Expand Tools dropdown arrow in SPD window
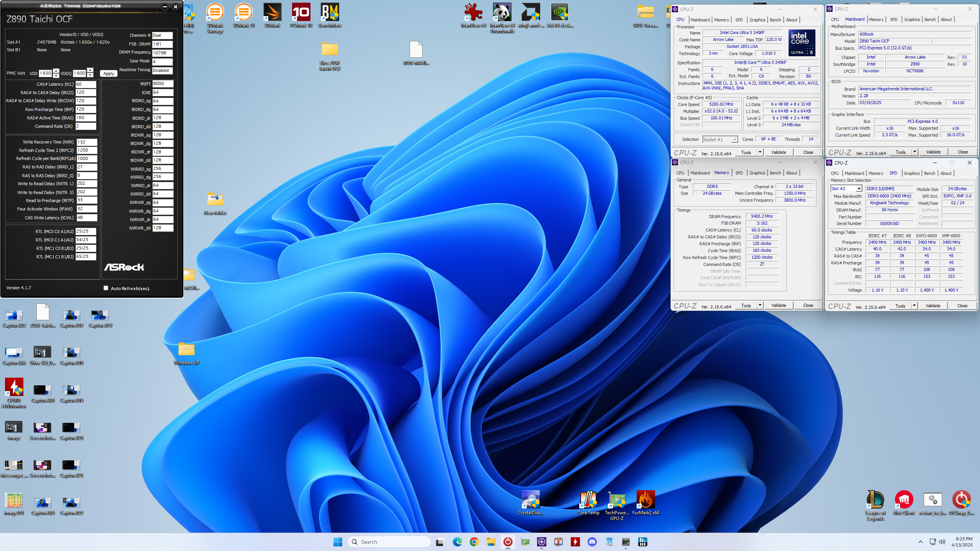 (915, 306)
